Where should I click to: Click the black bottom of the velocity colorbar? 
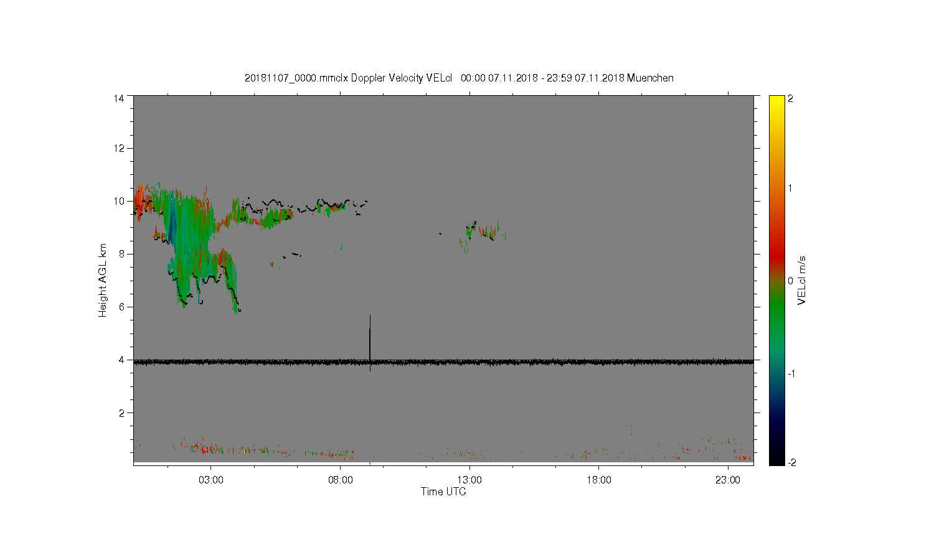click(776, 457)
